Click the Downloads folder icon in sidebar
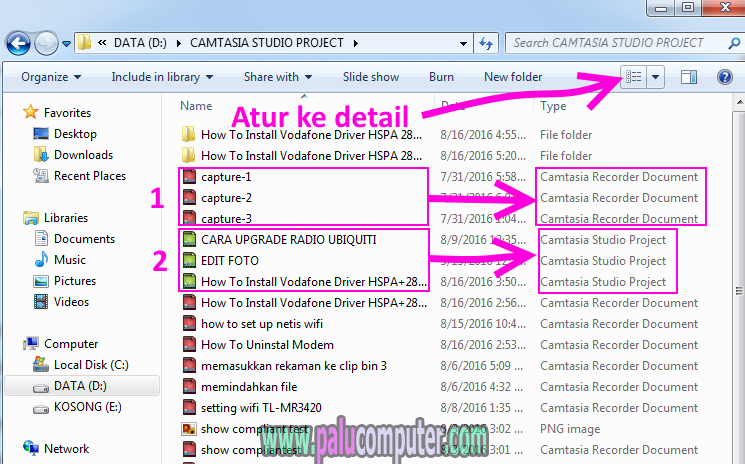This screenshot has height=464, width=745. pyautogui.click(x=41, y=154)
